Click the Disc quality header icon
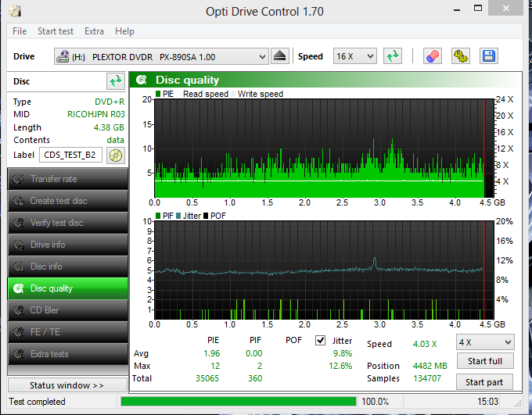The width and height of the screenshot is (532, 415). tap(141, 80)
